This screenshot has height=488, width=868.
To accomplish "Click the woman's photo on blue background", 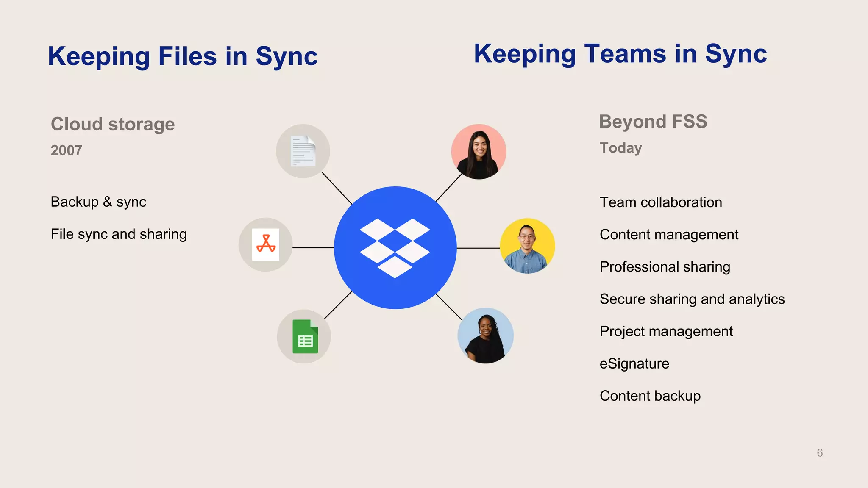I will (486, 335).
